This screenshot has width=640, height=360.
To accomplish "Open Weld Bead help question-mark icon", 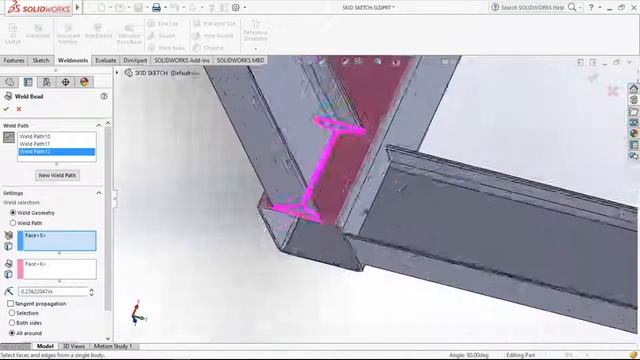I will click(104, 96).
